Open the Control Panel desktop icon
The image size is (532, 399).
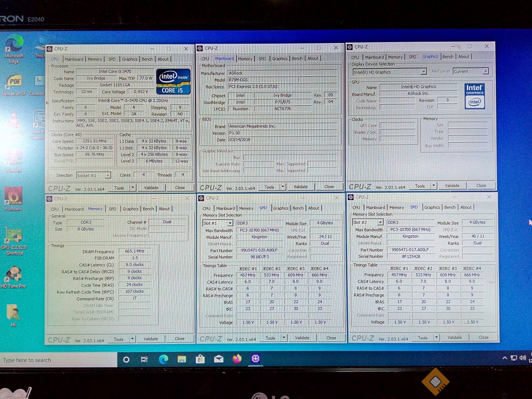click(x=37, y=85)
